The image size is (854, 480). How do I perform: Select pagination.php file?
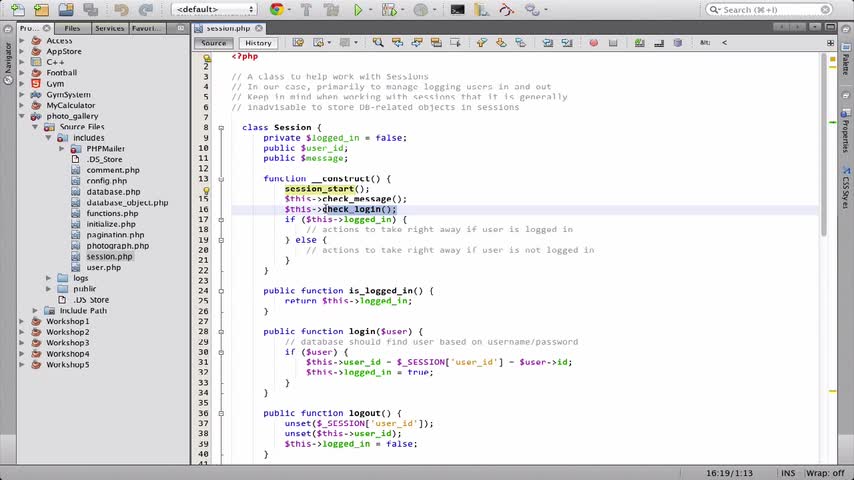point(115,235)
